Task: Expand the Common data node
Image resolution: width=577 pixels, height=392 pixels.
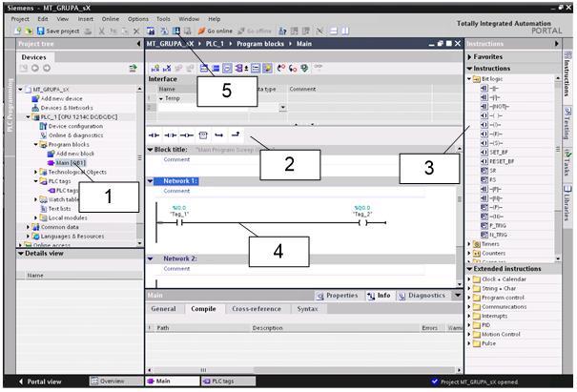Action: tap(28, 227)
